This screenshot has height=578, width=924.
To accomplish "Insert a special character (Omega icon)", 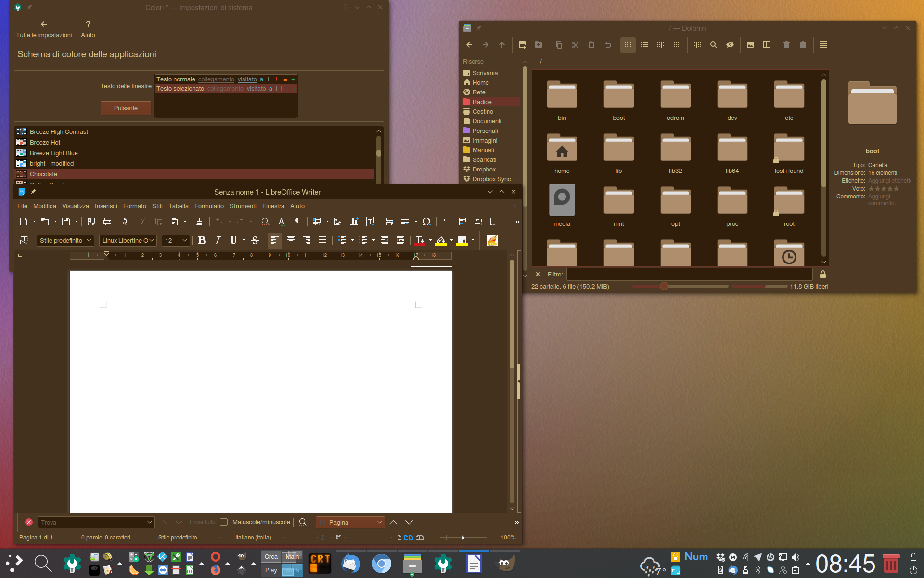I will coord(426,222).
